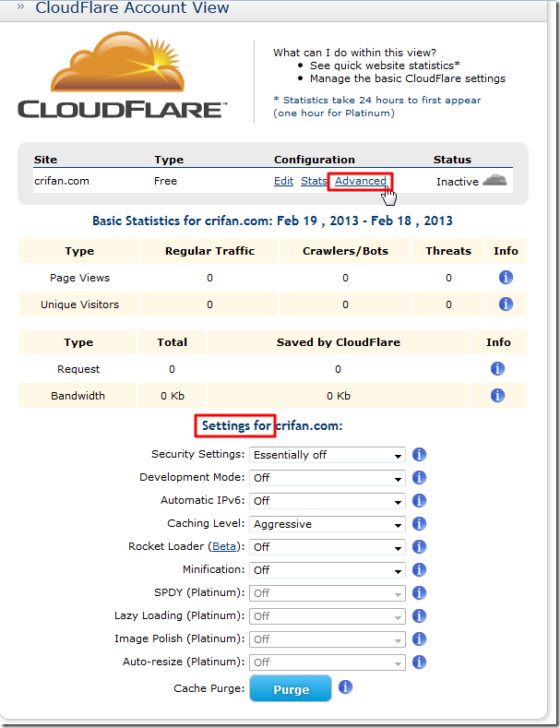Click the Statistics take 24 hours note
Viewport: 560px width, 728px height.
[x=377, y=106]
